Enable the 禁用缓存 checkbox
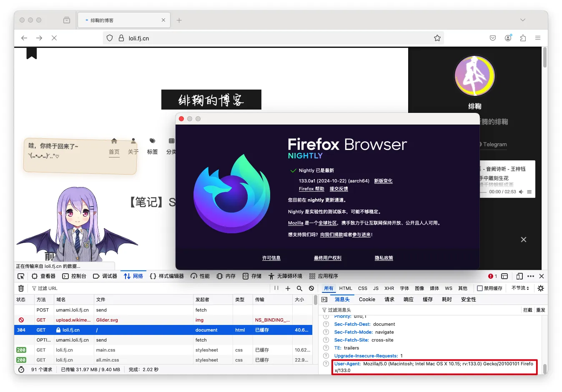Screen dimensions: 562x392 click(480, 288)
